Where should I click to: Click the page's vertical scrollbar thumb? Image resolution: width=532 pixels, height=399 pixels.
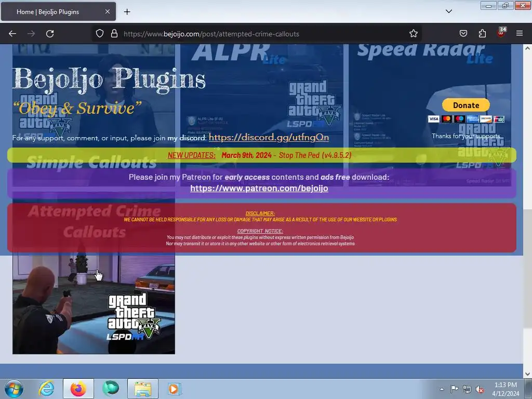pyautogui.click(x=527, y=269)
